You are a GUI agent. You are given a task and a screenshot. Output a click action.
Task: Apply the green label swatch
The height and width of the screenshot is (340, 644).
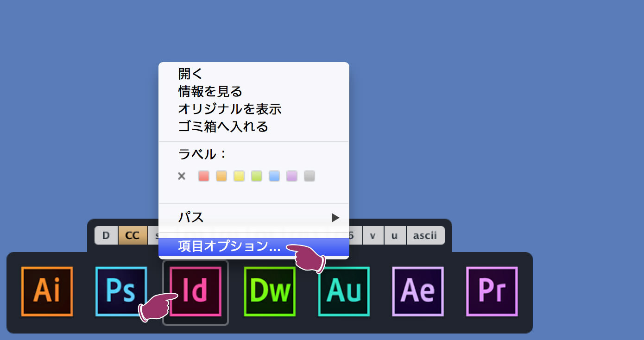coord(257,176)
